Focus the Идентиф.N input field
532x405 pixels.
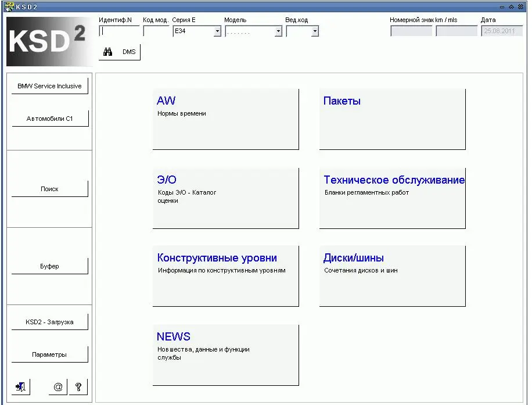pyautogui.click(x=119, y=31)
